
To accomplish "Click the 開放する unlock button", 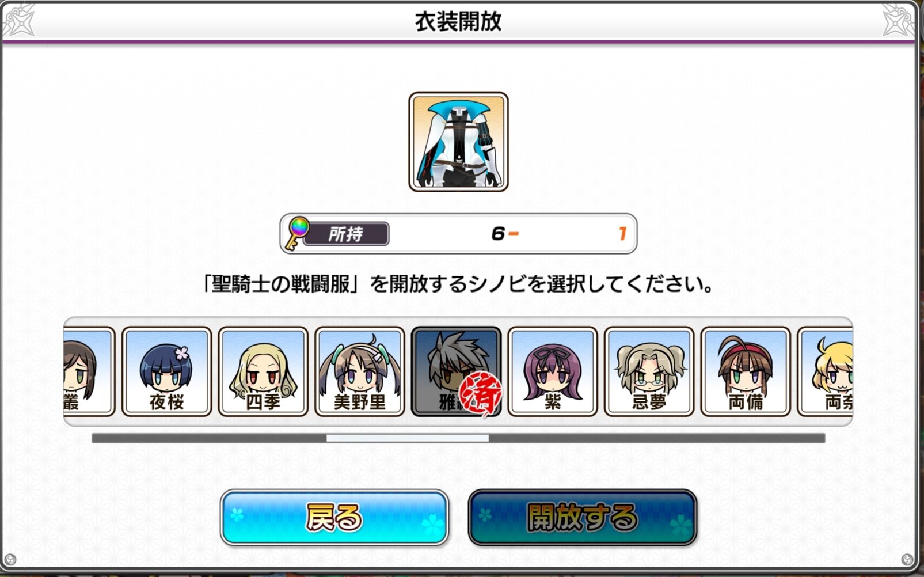I will point(583,517).
